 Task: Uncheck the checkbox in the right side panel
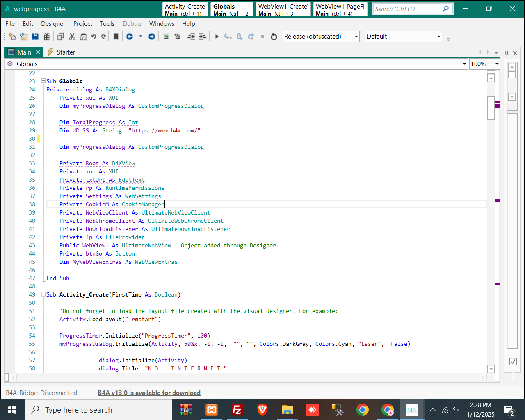[x=513, y=361]
